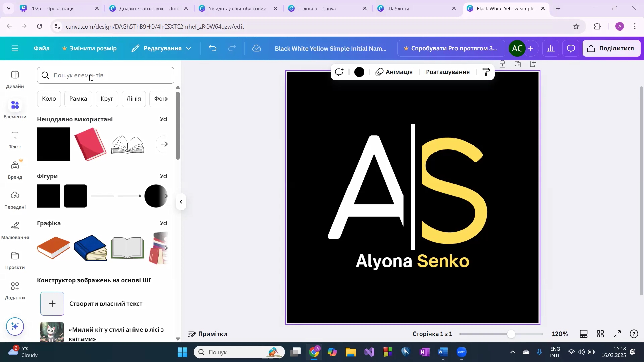Toggle grid view of pages
The image size is (644, 362).
tap(600, 334)
